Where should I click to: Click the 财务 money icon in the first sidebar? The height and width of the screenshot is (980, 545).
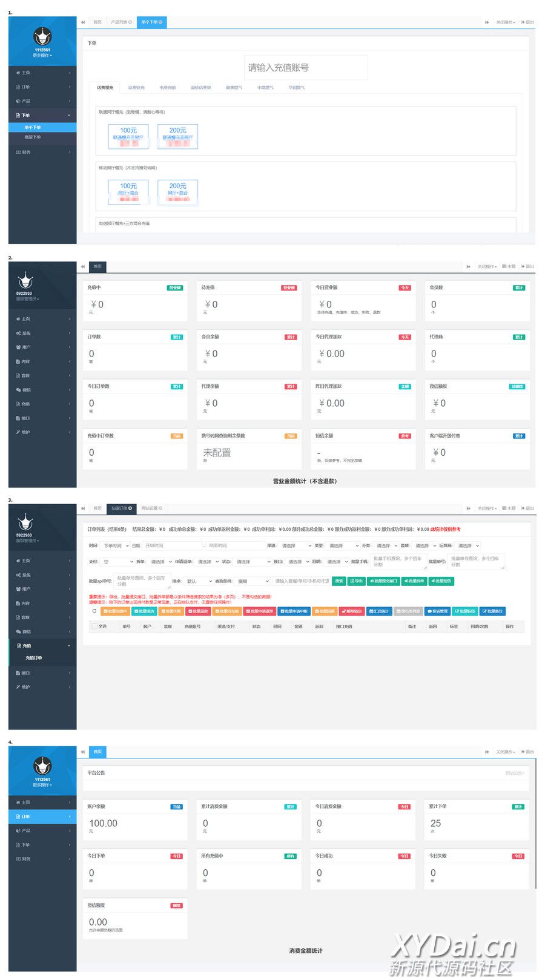click(x=18, y=152)
